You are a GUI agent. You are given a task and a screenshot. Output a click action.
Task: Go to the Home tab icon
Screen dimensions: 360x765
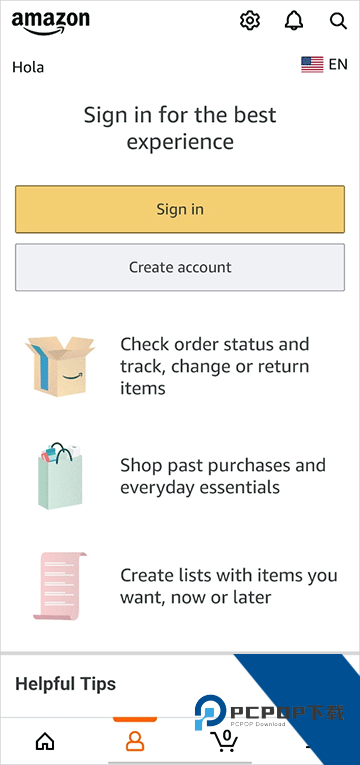coord(45,742)
